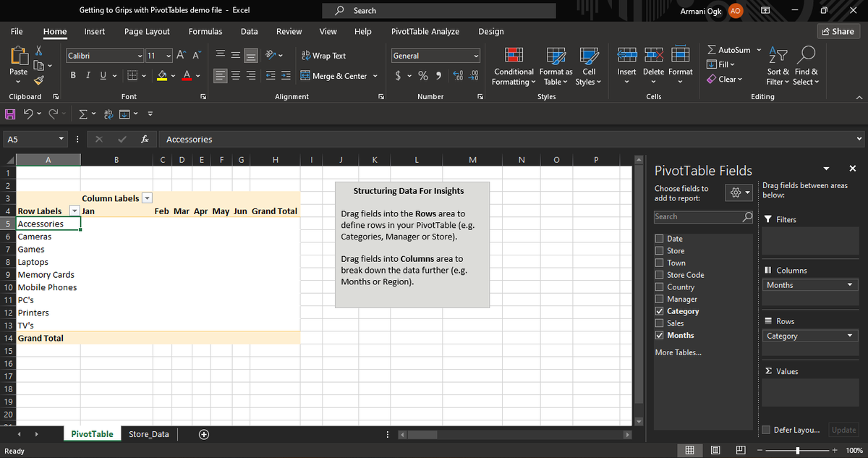Open Row Labels filter dropdown
This screenshot has height=458, width=868.
[74, 211]
